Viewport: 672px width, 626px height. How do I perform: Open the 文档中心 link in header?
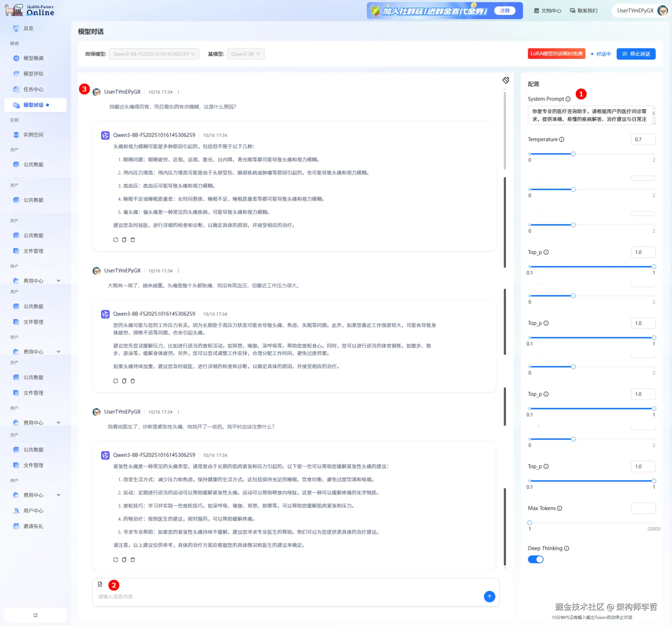(x=547, y=11)
